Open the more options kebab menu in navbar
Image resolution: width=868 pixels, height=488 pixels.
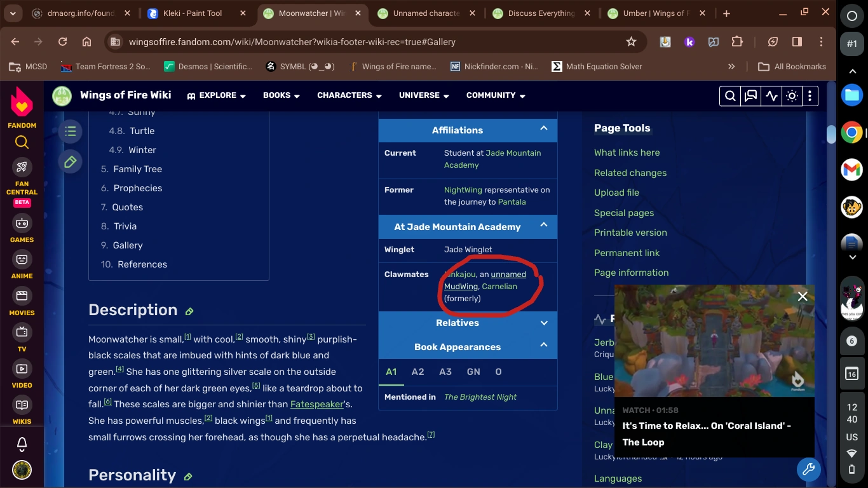(x=810, y=96)
